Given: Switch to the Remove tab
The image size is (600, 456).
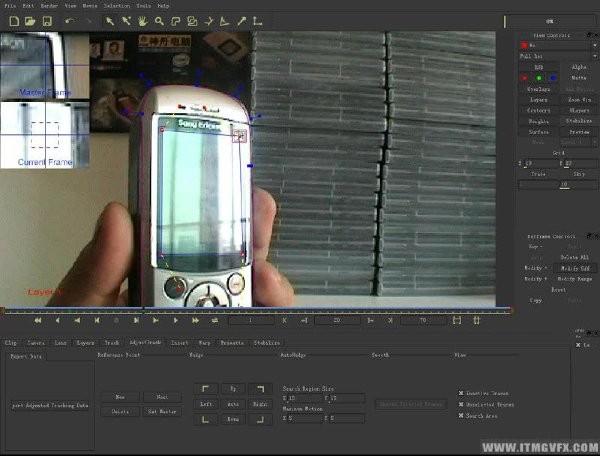Looking at the screenshot, I should click(x=232, y=343).
